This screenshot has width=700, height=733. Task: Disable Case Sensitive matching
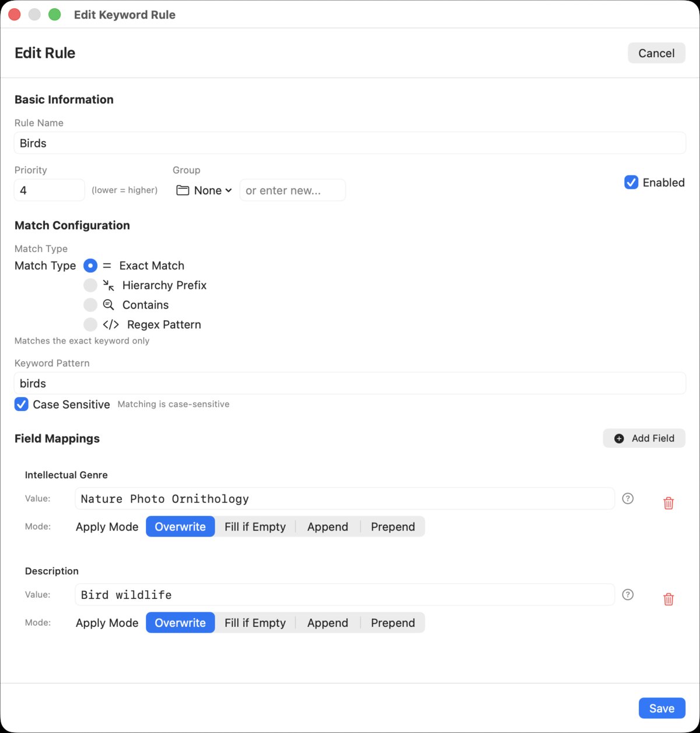pyautogui.click(x=22, y=404)
